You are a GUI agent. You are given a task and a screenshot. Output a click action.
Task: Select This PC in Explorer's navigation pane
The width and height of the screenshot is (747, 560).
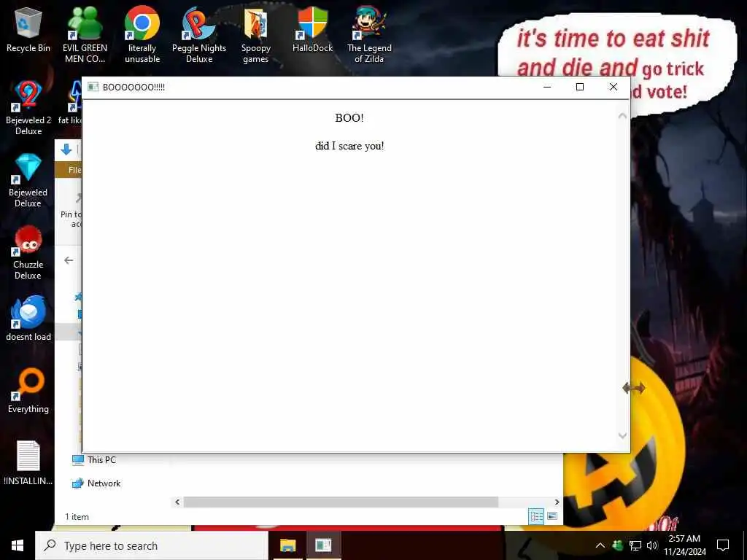click(x=94, y=460)
